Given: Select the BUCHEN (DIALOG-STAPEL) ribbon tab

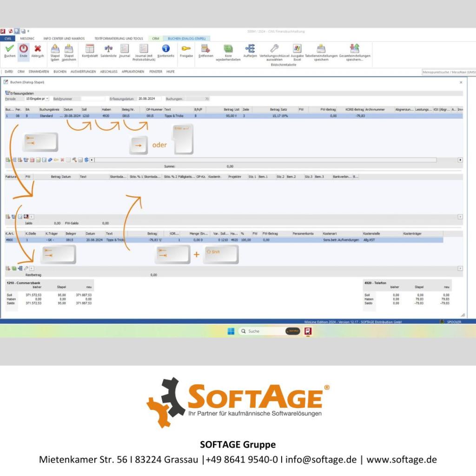Looking at the screenshot, I should pyautogui.click(x=187, y=39).
